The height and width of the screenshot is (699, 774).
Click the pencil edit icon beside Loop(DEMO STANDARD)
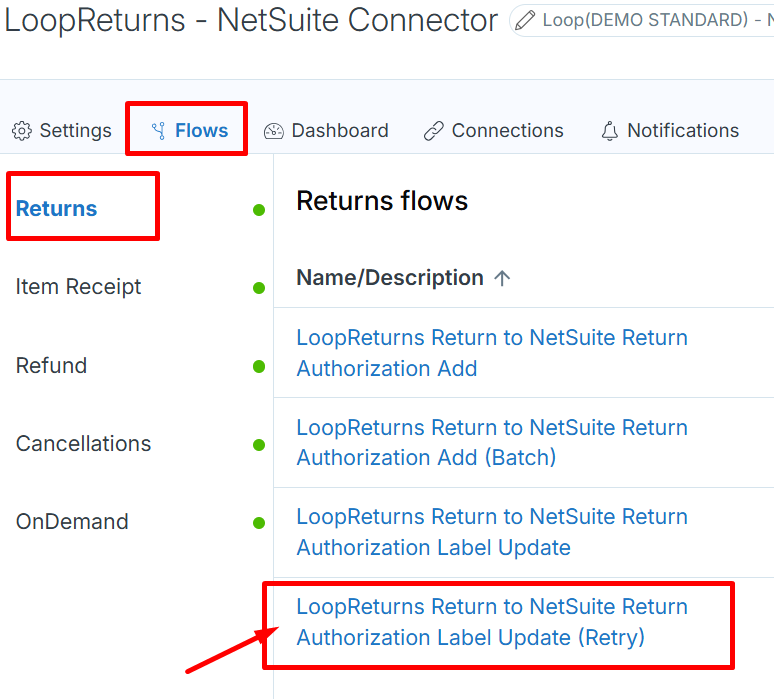coord(525,20)
